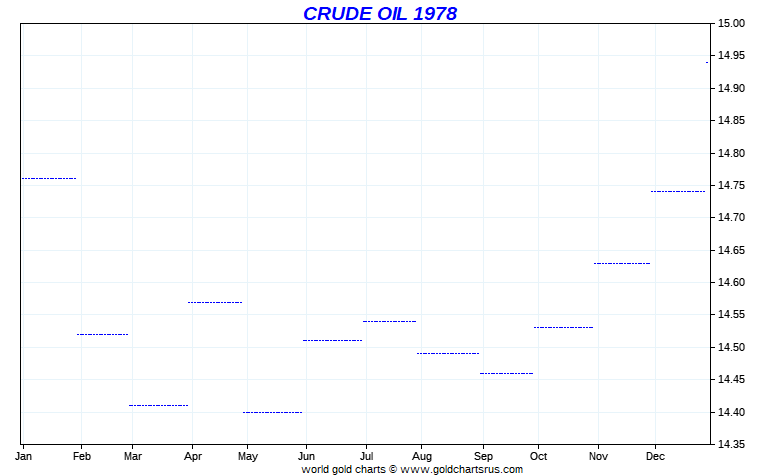
Task: Click the March price line near 14.41
Action: click(x=158, y=405)
